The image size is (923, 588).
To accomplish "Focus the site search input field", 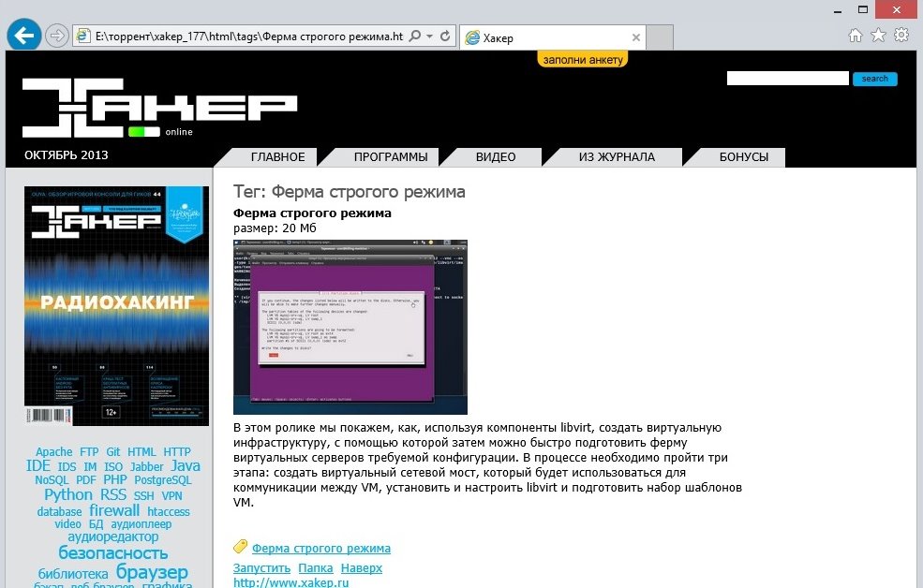I will (788, 79).
